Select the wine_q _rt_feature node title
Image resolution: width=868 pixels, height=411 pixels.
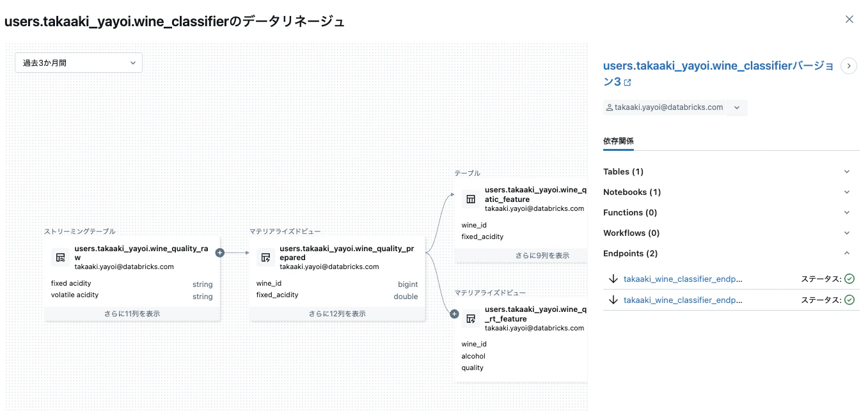[535, 314]
